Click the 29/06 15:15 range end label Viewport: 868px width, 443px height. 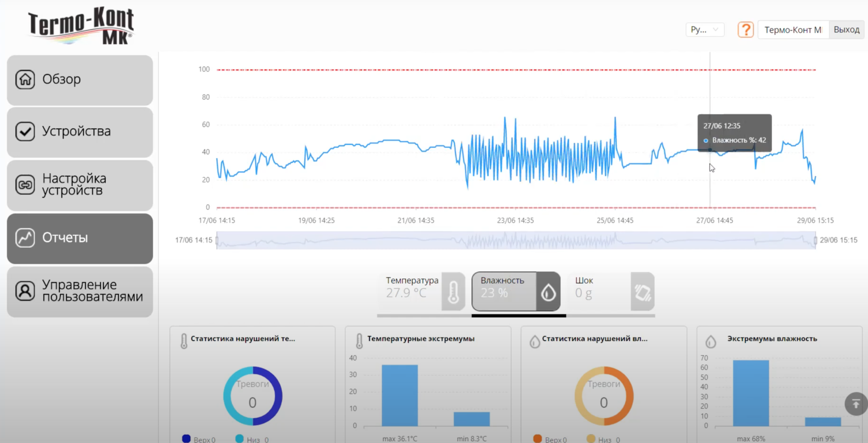point(839,240)
